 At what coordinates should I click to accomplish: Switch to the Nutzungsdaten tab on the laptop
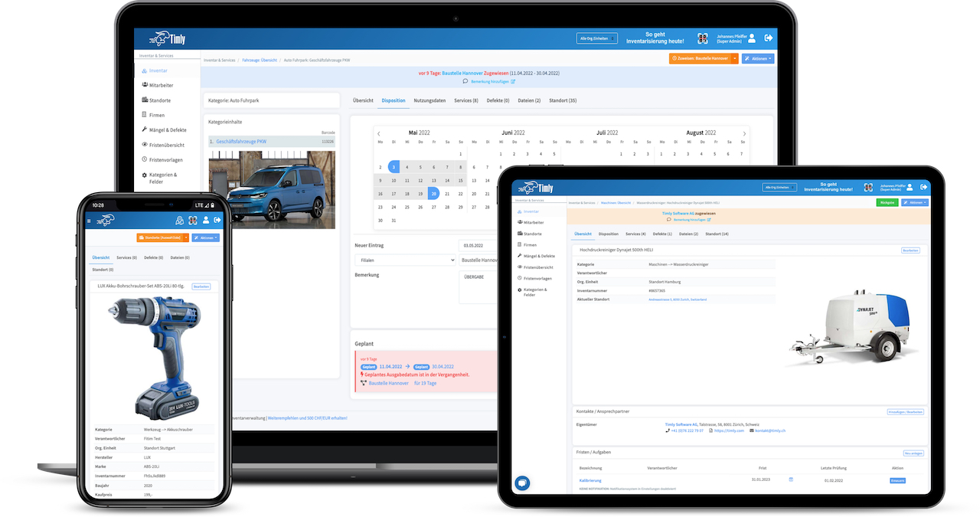(x=430, y=100)
